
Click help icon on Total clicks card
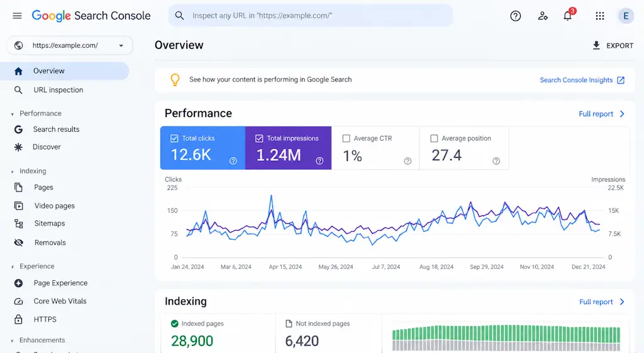(233, 161)
